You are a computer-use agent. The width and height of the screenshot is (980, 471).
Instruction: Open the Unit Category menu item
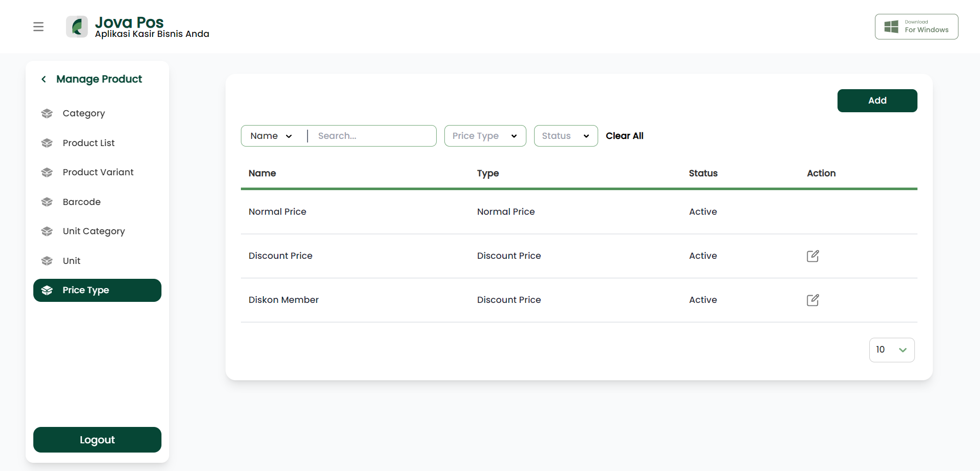pos(97,231)
